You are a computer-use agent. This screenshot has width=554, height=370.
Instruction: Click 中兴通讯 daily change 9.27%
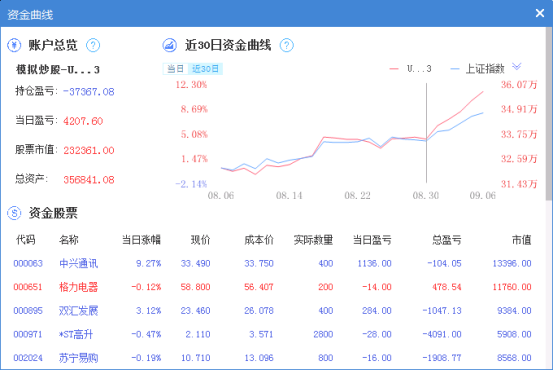149,264
